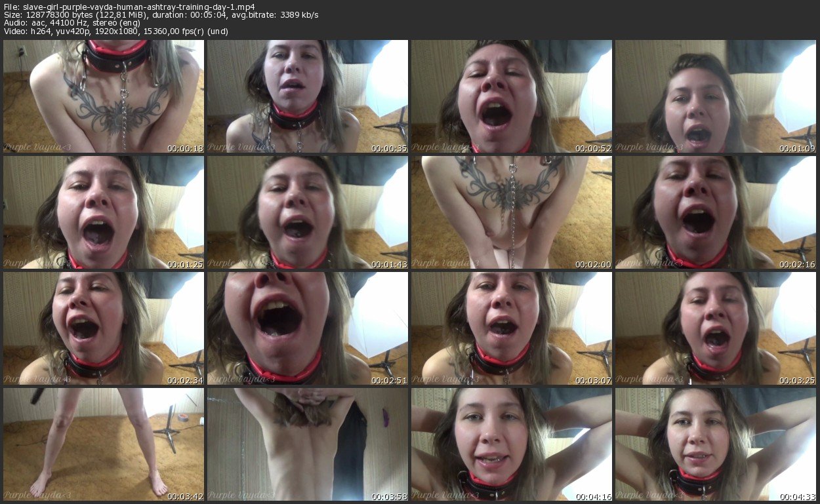Open the frame timestamped 00:01:43
Image resolution: width=820 pixels, height=504 pixels.
[x=308, y=212]
